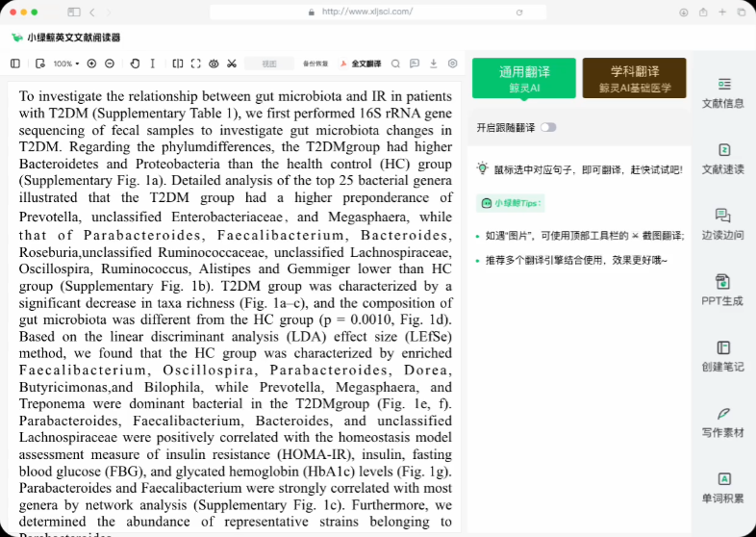Open PPT生成 in right sidebar
This screenshot has width=756, height=537.
(x=723, y=290)
